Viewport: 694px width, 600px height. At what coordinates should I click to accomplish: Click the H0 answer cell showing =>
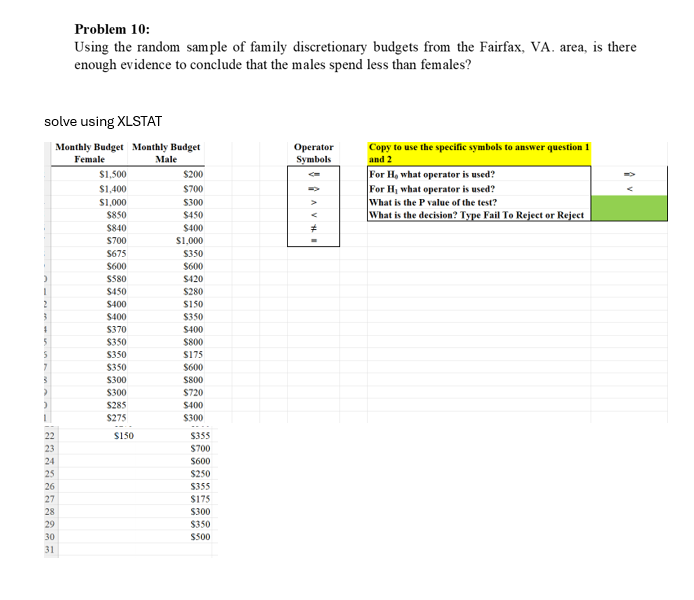[x=629, y=174]
